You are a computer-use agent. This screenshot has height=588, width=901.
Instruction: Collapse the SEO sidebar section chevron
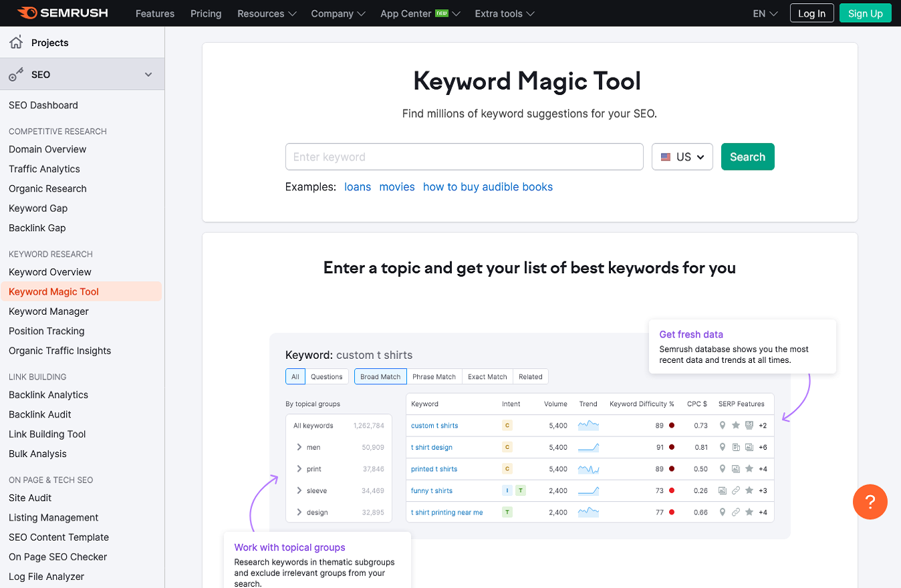click(x=148, y=75)
